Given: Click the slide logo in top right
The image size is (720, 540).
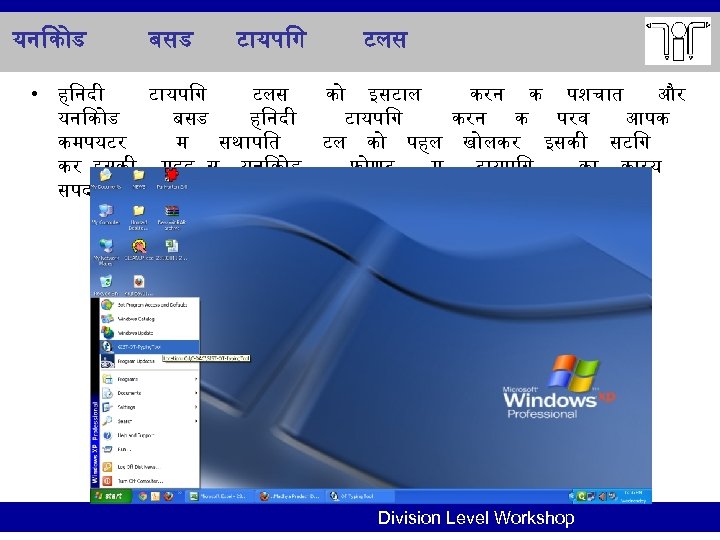Looking at the screenshot, I should 678,41.
